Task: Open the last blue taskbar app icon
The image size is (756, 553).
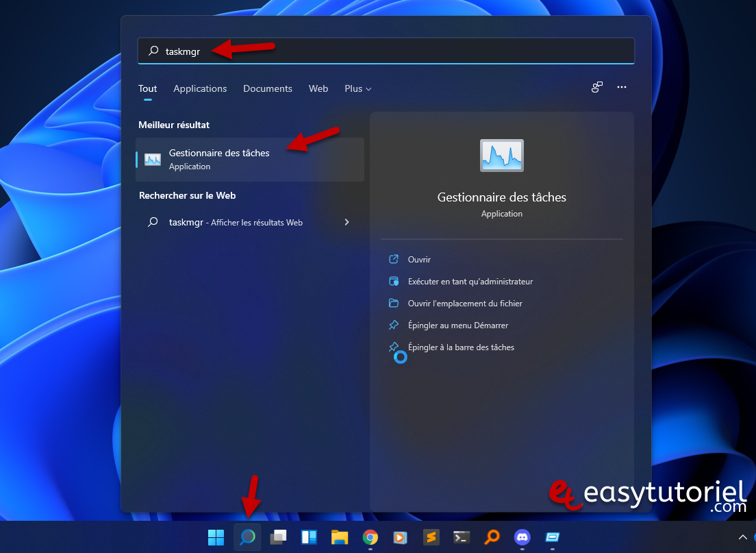Action: coord(553,537)
